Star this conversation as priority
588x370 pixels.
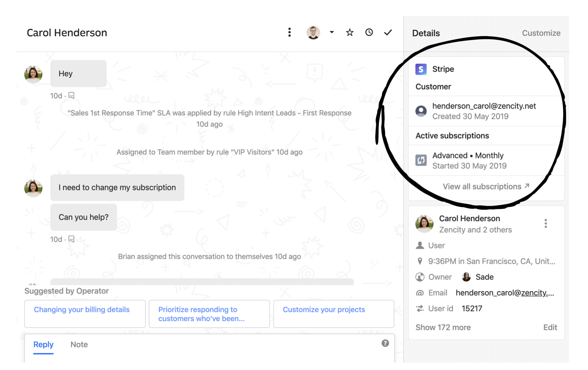pos(349,33)
